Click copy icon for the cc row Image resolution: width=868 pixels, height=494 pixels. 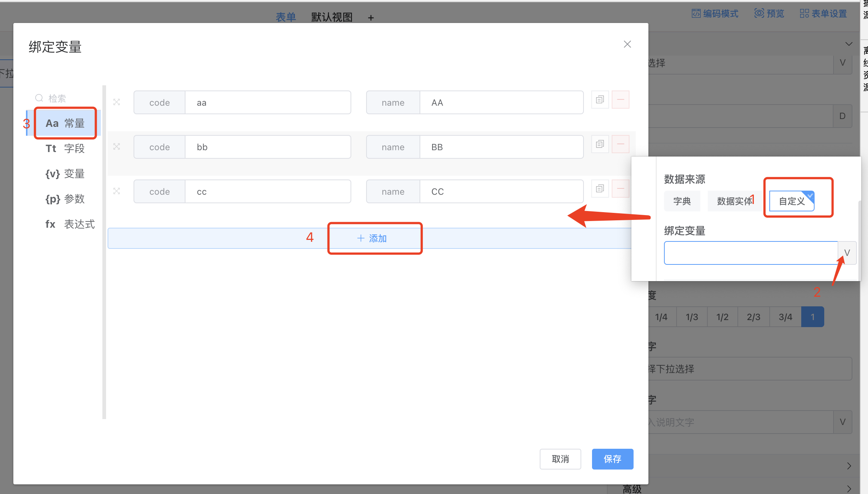pos(600,188)
